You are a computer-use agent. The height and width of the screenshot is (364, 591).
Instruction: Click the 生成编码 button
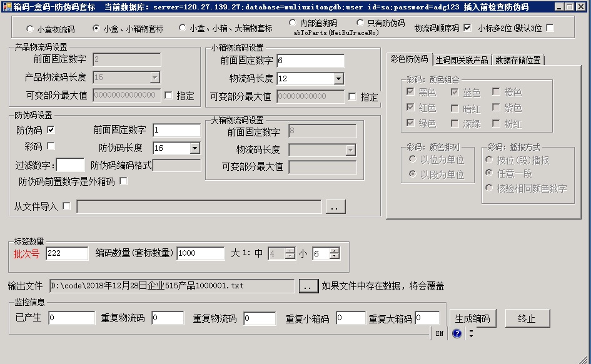point(472,318)
